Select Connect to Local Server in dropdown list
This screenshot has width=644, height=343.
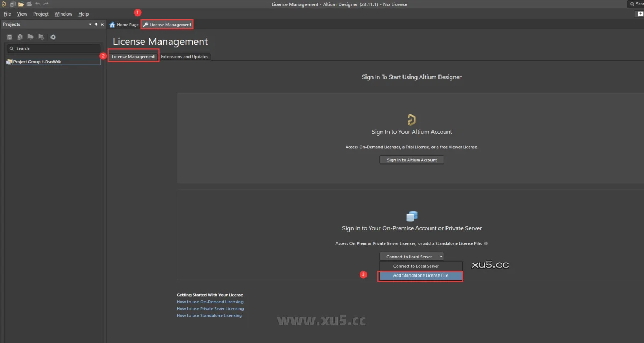416,266
